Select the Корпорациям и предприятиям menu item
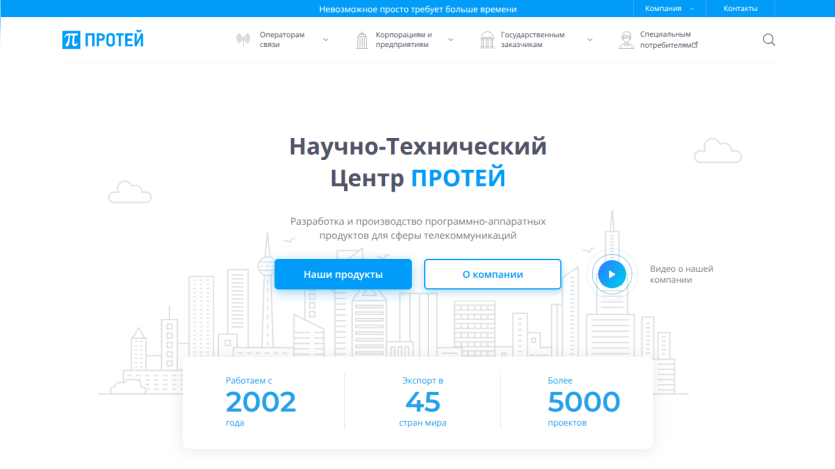Viewport: 835px width, 469px height. point(404,39)
